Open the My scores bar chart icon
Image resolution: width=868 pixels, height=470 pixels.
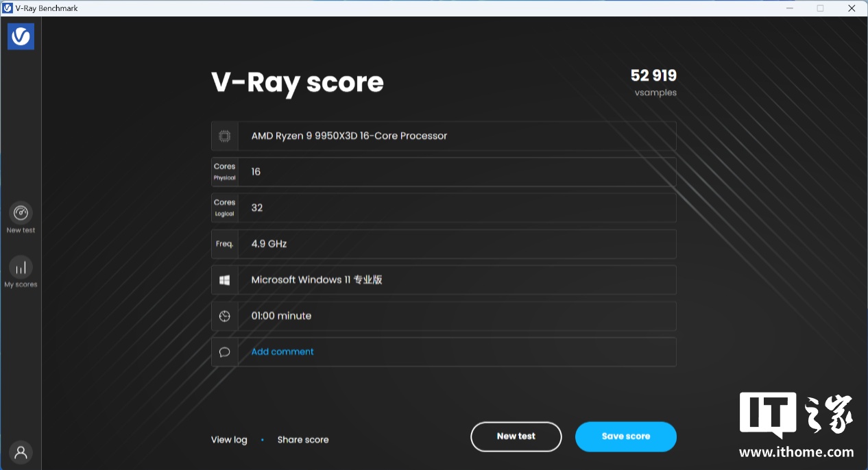(21, 267)
